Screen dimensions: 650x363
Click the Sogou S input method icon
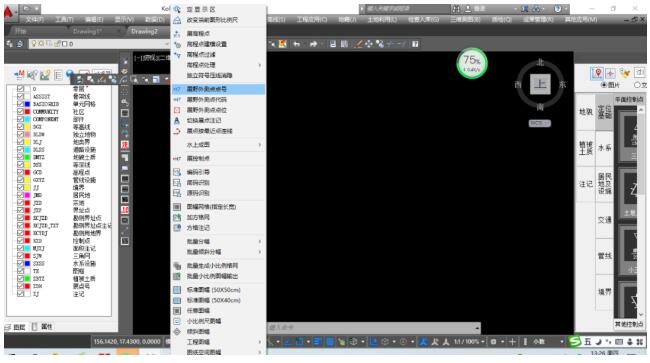coord(575,341)
